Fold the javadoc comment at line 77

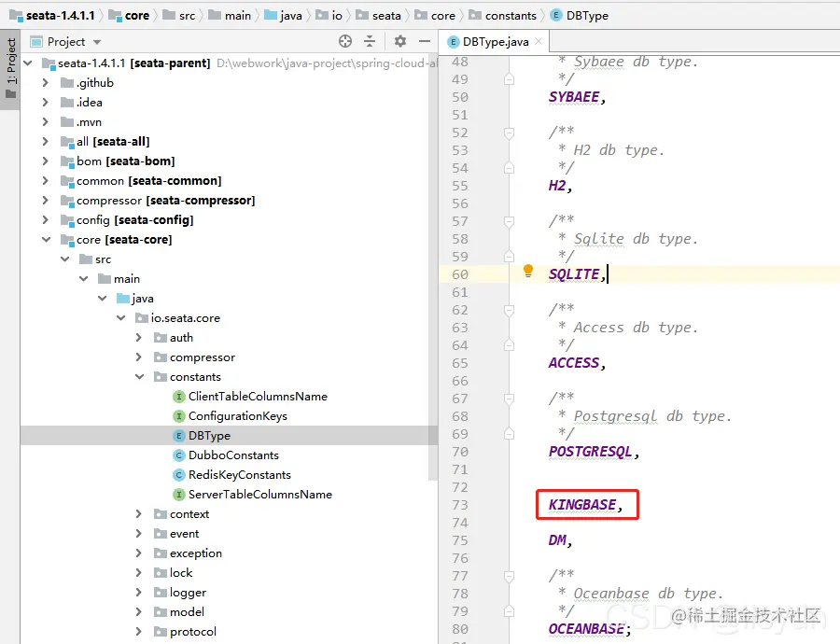(x=509, y=576)
